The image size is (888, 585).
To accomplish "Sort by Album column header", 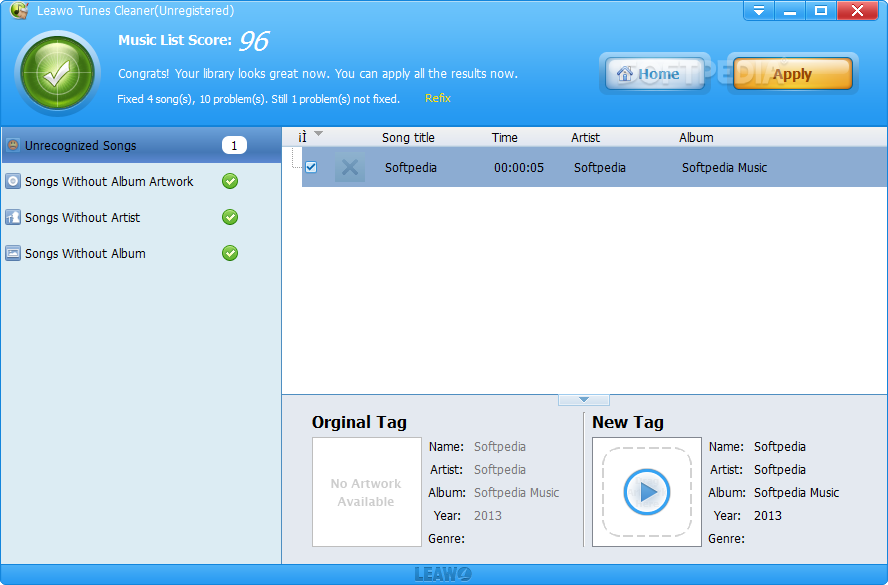I will (x=696, y=138).
